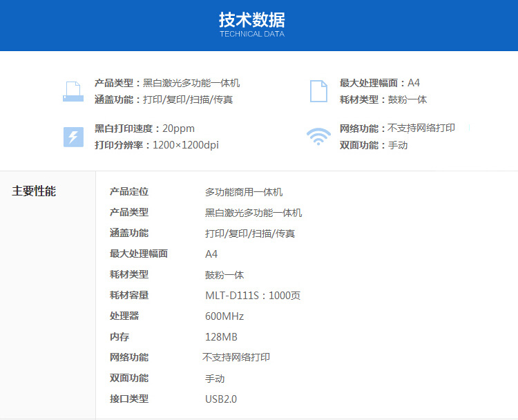The width and height of the screenshot is (518, 420).
Task: Click the MLT-D111S：1000页 toner capacity value
Action: [x=253, y=296]
